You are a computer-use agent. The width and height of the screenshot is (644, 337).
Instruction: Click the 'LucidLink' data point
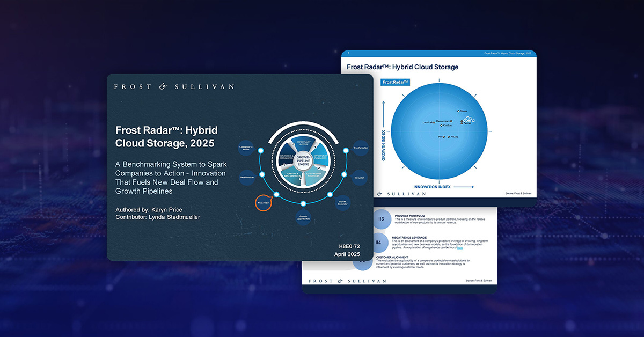pos(434,122)
